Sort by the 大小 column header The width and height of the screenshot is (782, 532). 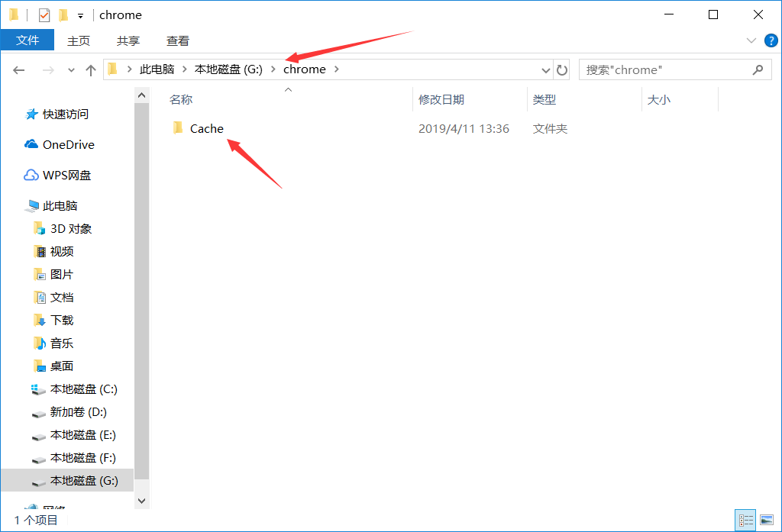tap(659, 100)
